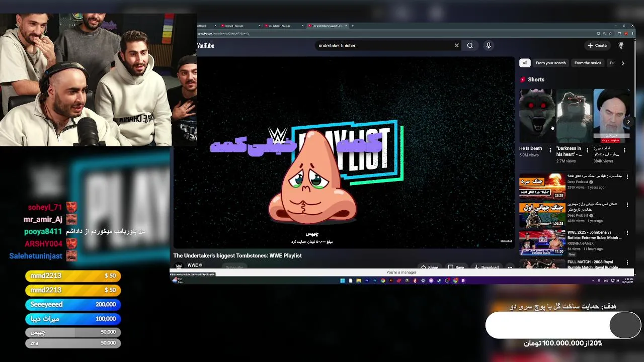644x362 pixels.
Task: Open the 'Darkness in his heart' short
Action: 574,116
